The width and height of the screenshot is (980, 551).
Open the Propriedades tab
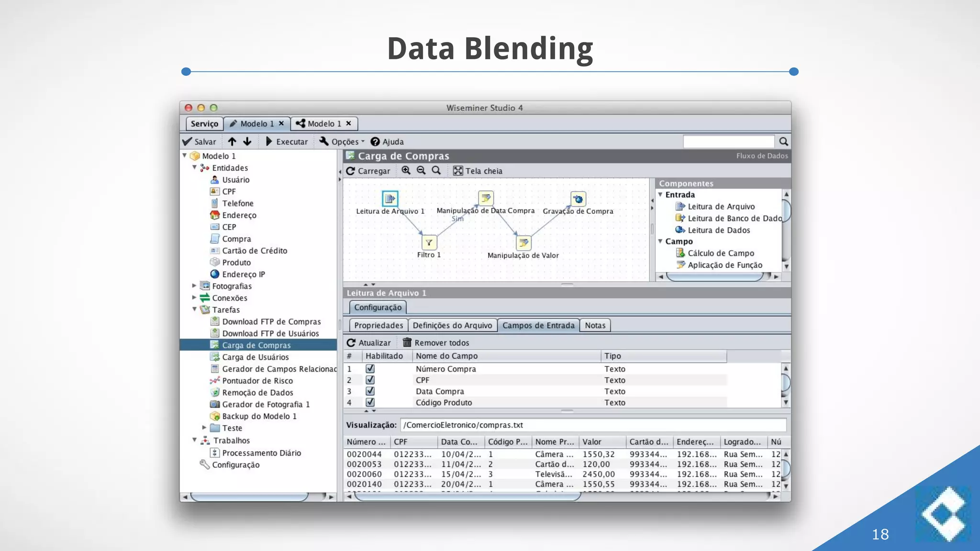pyautogui.click(x=379, y=325)
